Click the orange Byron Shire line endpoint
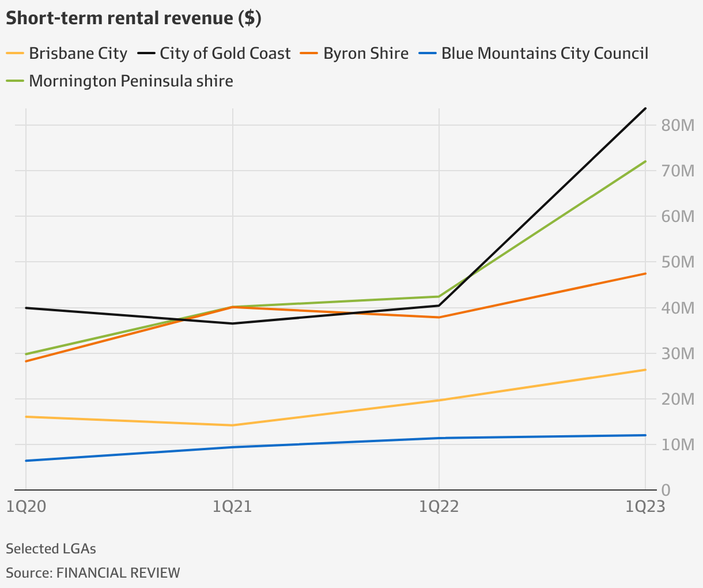The height and width of the screenshot is (588, 703). [x=644, y=273]
